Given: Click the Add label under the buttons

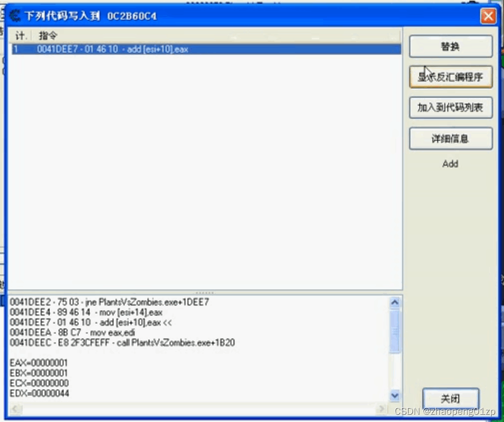Looking at the screenshot, I should coord(450,164).
